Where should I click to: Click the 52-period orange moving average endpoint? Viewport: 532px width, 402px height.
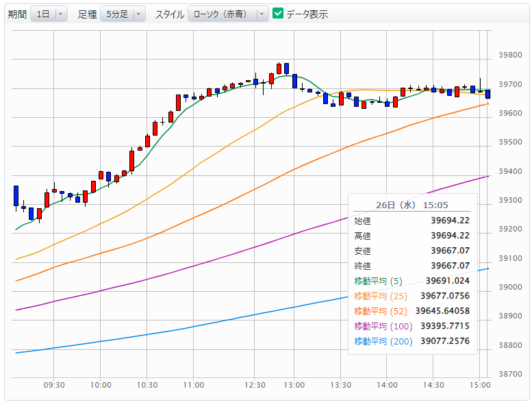pyautogui.click(x=487, y=104)
